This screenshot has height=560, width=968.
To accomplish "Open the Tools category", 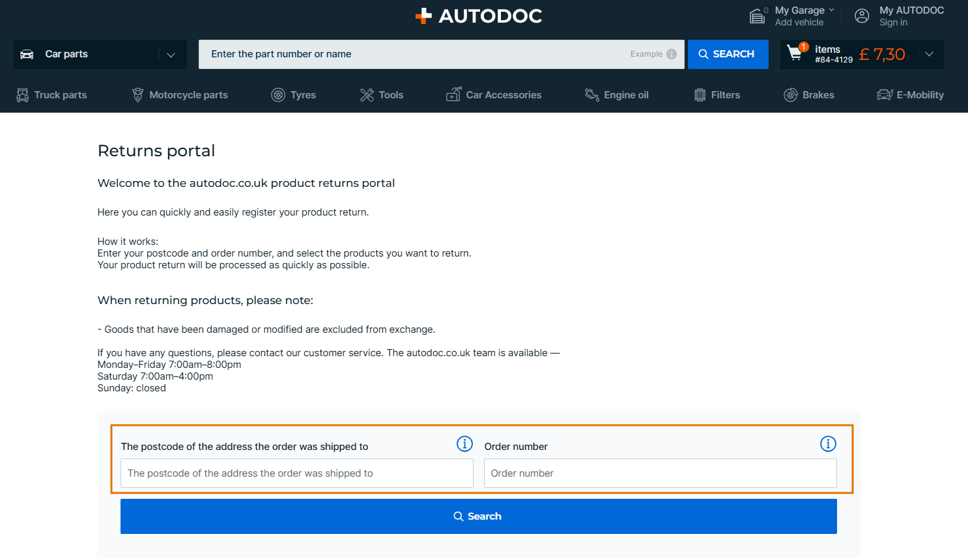I will tap(382, 95).
